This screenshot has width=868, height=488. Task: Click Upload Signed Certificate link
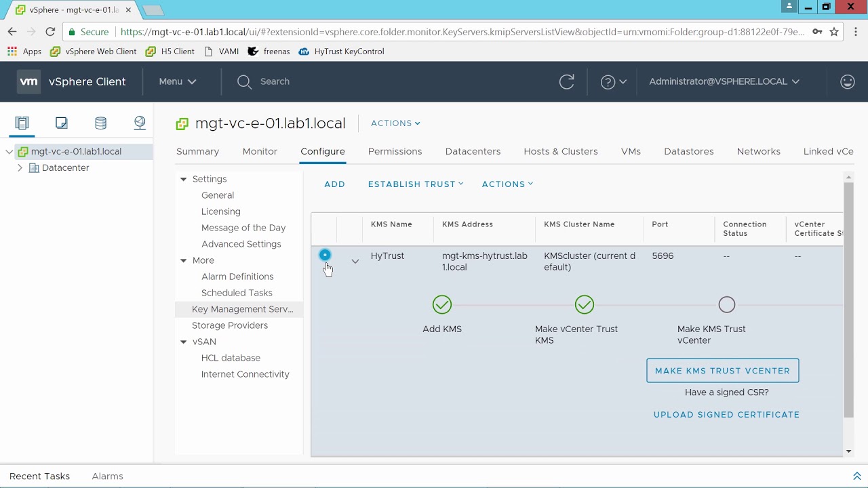pyautogui.click(x=726, y=414)
